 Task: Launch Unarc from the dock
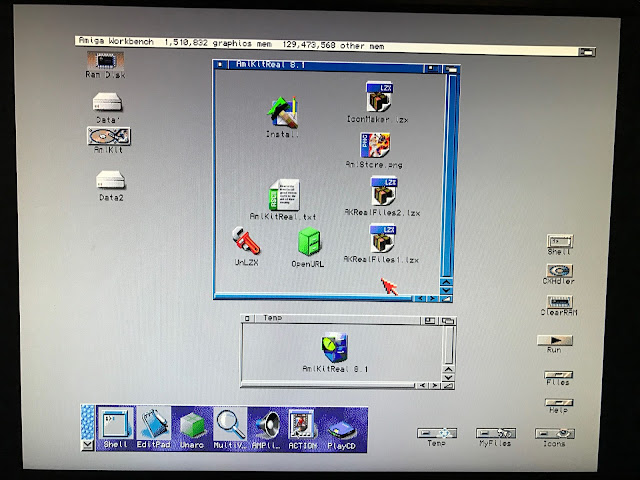(x=192, y=429)
